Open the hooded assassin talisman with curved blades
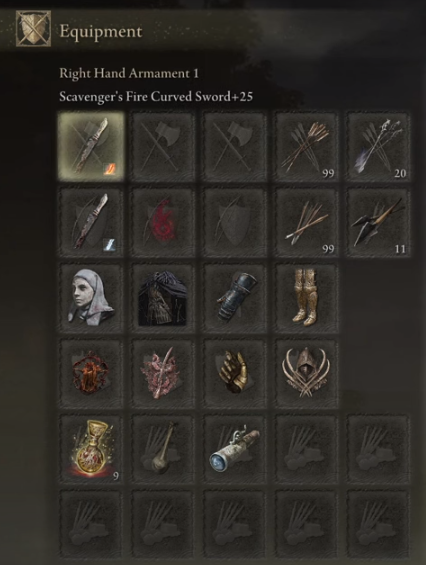426x565 pixels. 306,373
